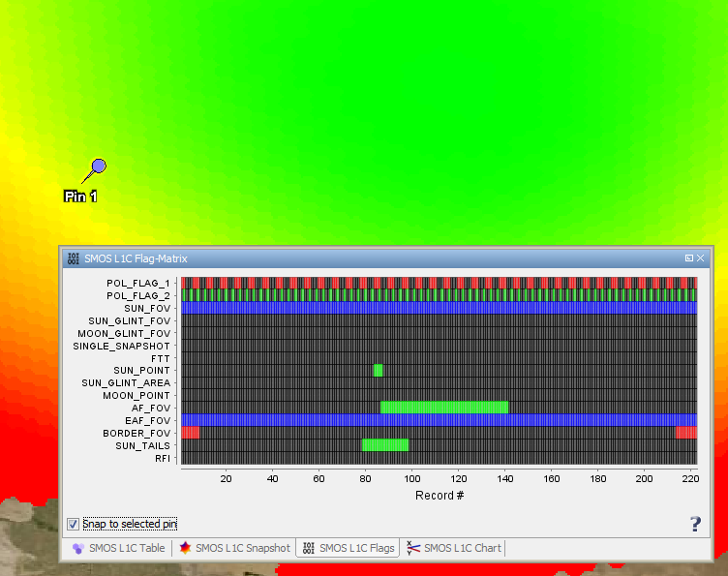Click left red BORDER_FOV flag block
728x576 pixels.
pos(191,433)
